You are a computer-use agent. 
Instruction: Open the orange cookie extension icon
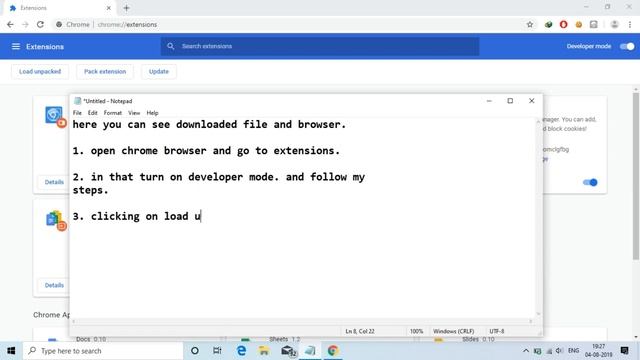[x=578, y=24]
